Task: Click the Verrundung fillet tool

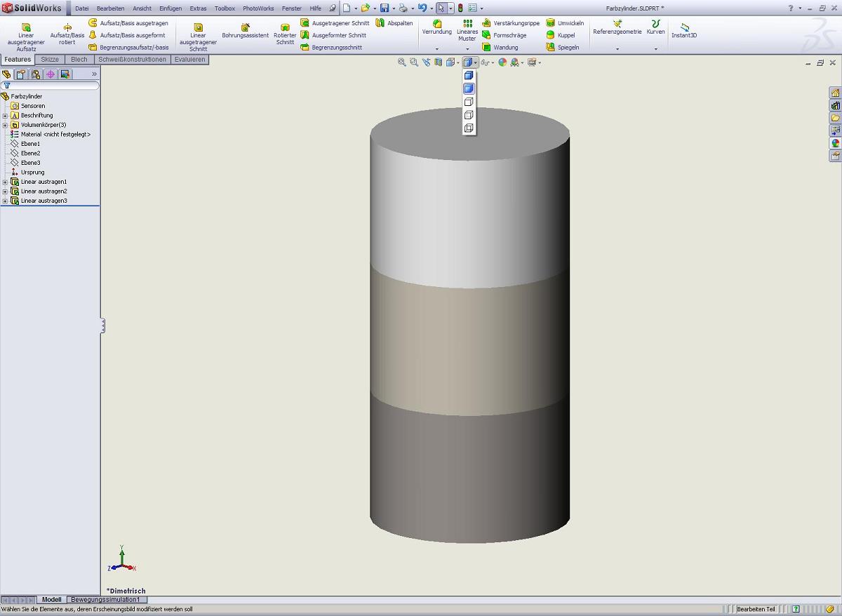Action: click(436, 27)
